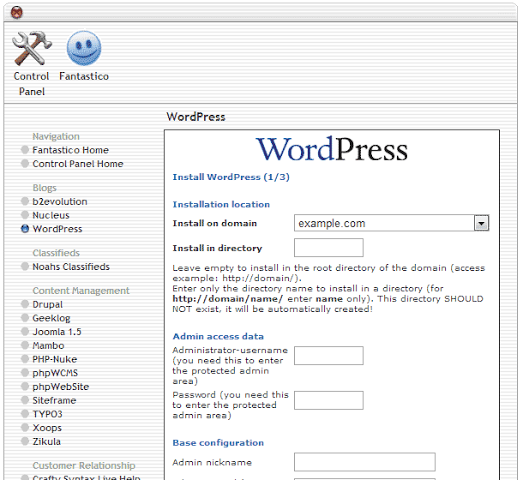Click the bullet icon beside Xoops

pos(25,427)
